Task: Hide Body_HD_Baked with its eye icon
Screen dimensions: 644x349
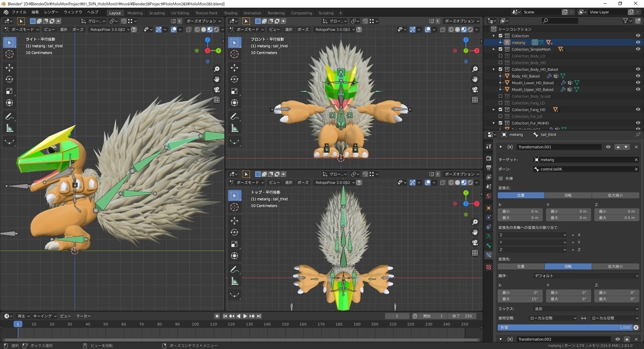Action: coord(638,76)
